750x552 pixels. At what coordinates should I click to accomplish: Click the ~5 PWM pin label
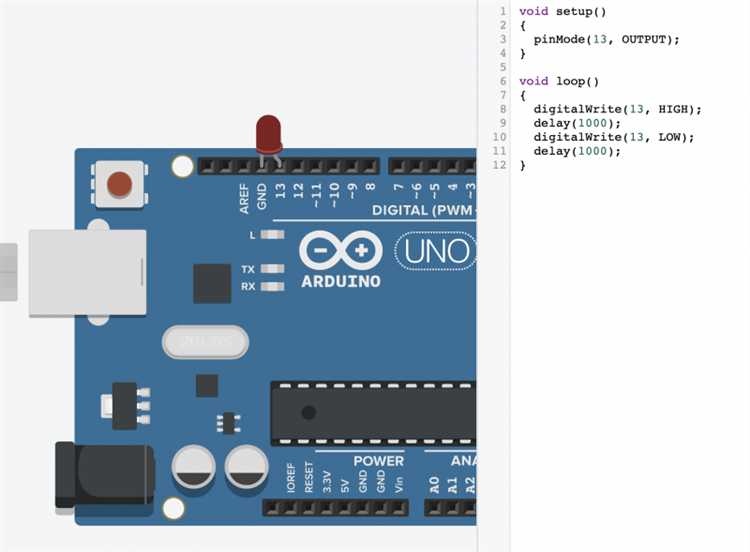coord(434,191)
